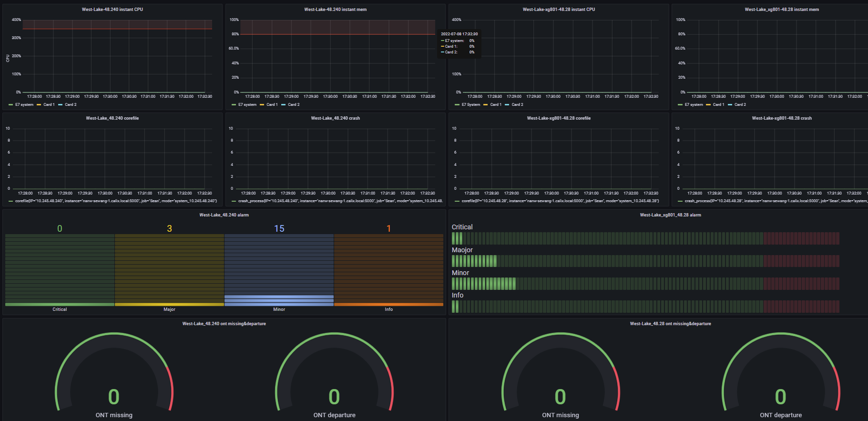Image resolution: width=868 pixels, height=421 pixels.
Task: Toggle Card 1 series in 48.240 instant CPU legend
Action: point(49,104)
